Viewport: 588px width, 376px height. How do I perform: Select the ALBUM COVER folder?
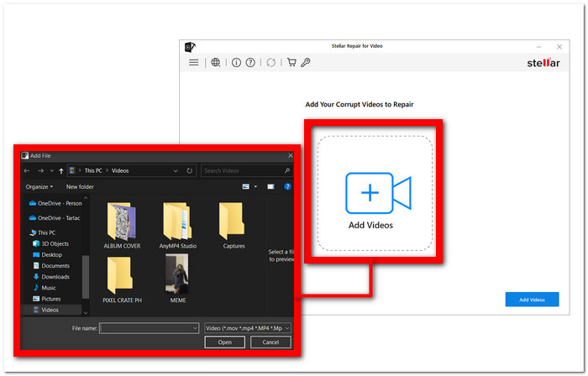pyautogui.click(x=122, y=226)
